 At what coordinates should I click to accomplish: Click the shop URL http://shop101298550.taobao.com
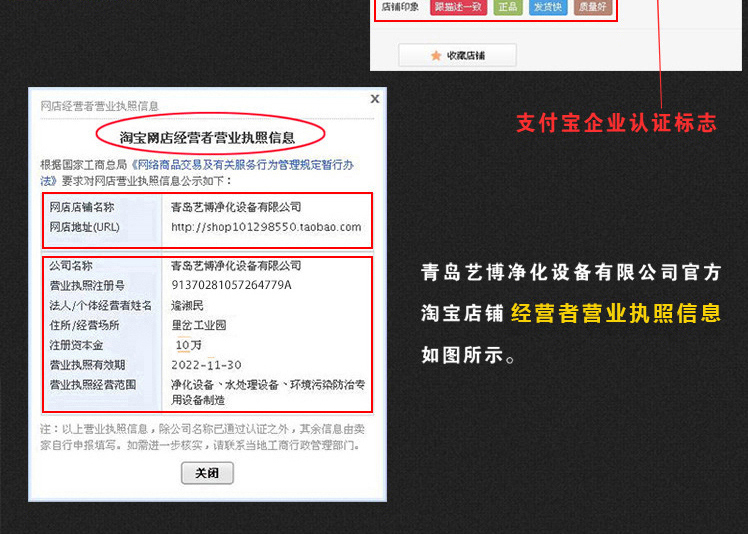(266, 227)
